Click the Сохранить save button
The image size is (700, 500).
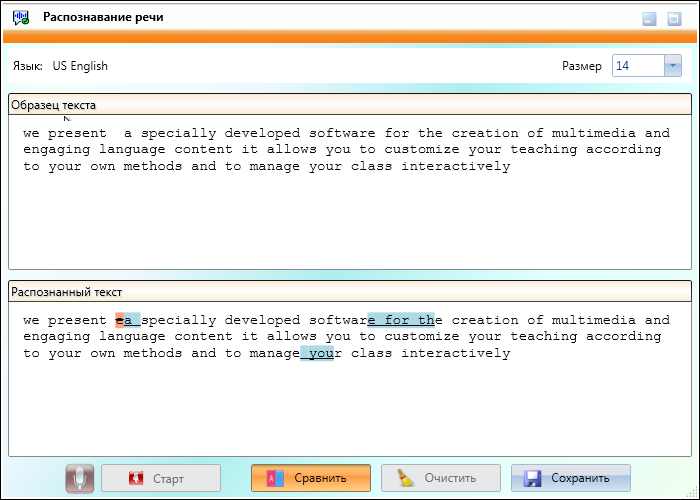[x=571, y=478]
